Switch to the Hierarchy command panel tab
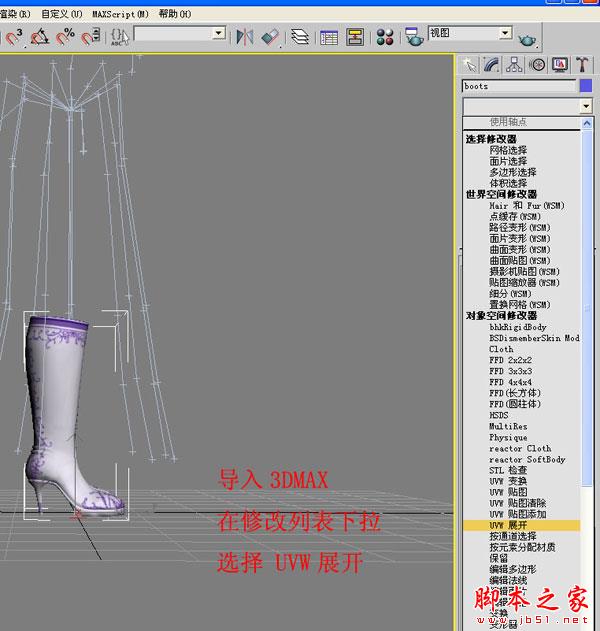 coord(514,65)
